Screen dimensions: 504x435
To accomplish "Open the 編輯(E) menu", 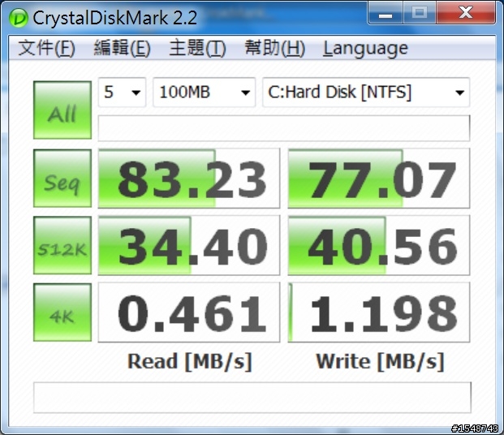I will 122,48.
